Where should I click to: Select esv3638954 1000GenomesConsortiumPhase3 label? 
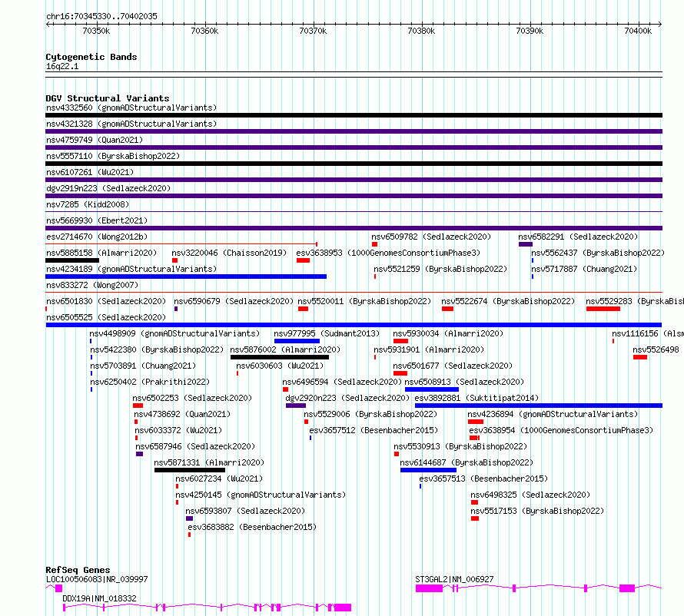561,430
